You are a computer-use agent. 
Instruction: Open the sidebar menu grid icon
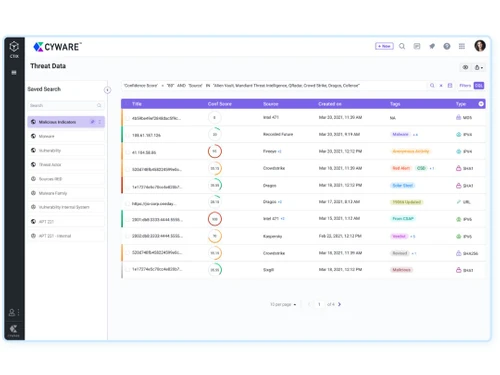tap(14, 72)
